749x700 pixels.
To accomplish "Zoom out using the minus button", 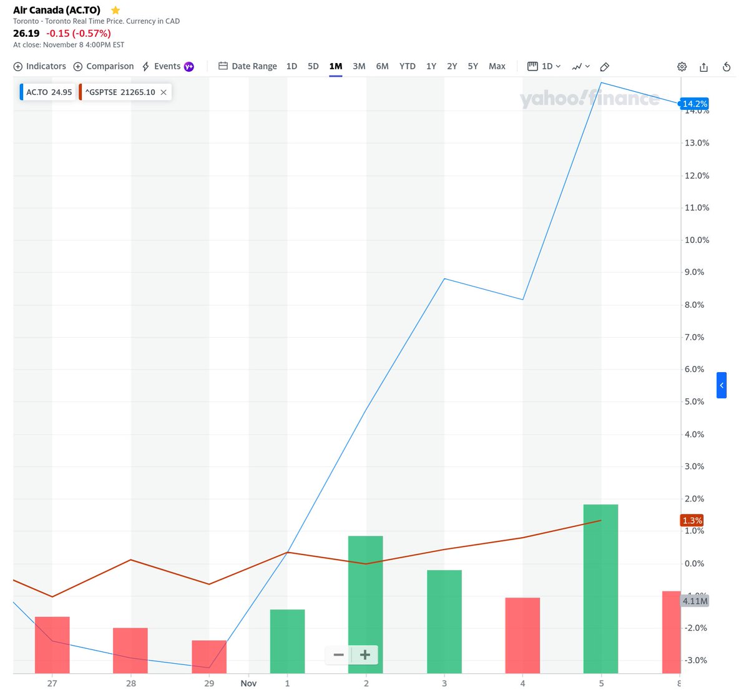I will point(339,654).
